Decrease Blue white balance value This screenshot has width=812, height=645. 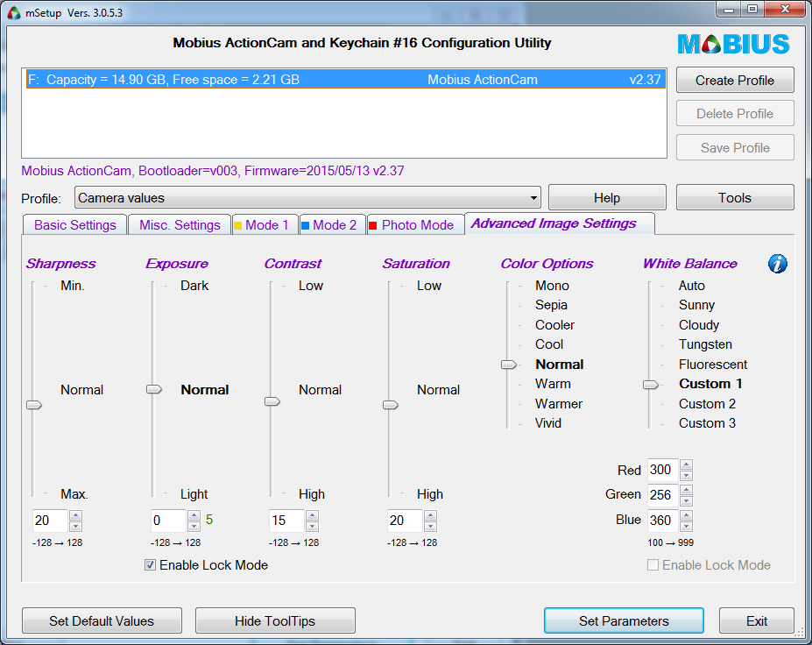pos(686,526)
